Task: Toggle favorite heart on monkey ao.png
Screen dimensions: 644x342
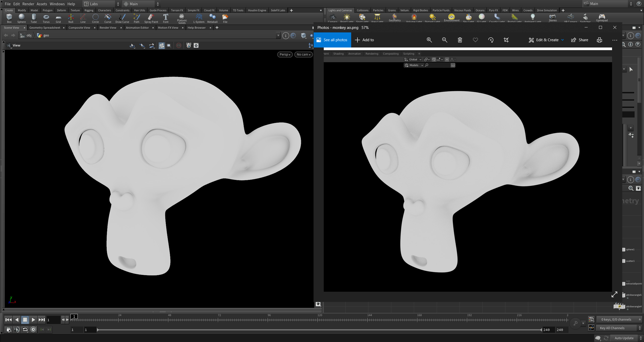Action: tap(475, 40)
